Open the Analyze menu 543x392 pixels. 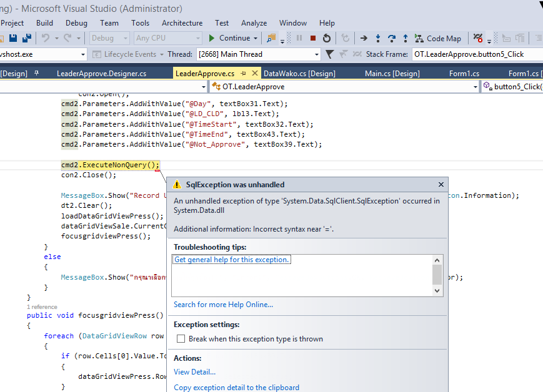(254, 23)
